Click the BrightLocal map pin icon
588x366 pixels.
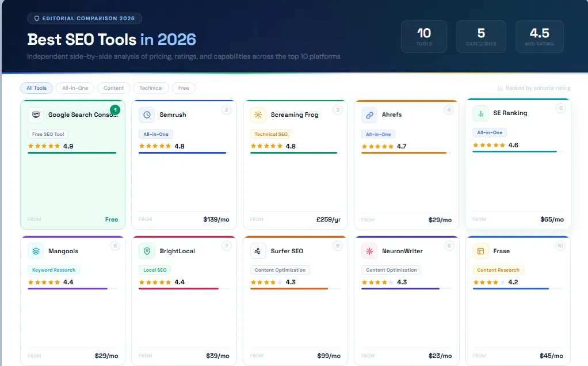click(147, 251)
